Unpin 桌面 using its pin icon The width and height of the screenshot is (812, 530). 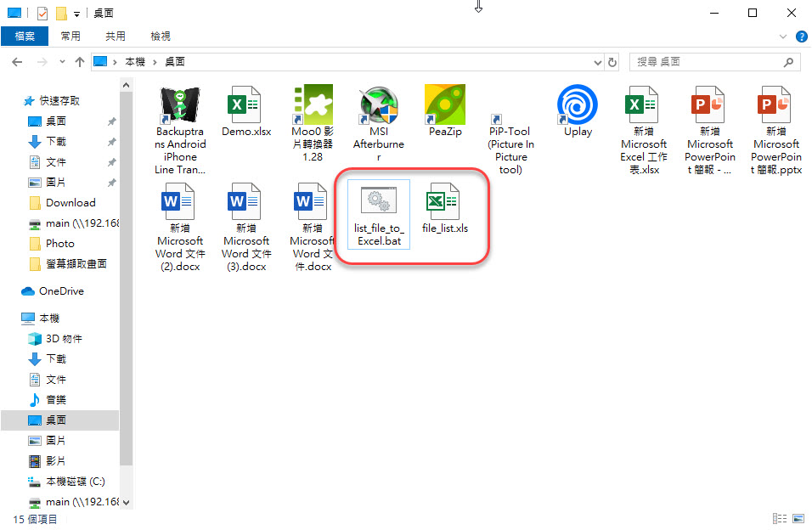coord(111,121)
